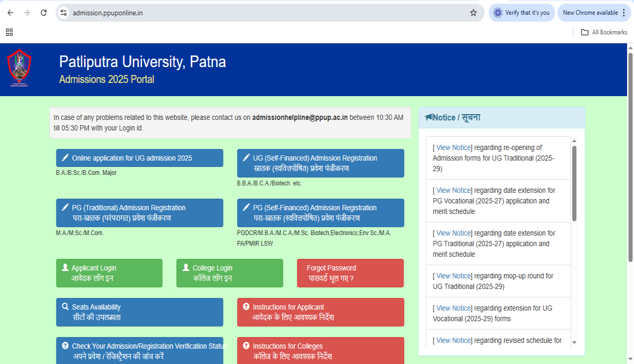Click question icon on Instructions for Applicant
Image resolution: width=634 pixels, height=364 pixels.
pyautogui.click(x=246, y=307)
